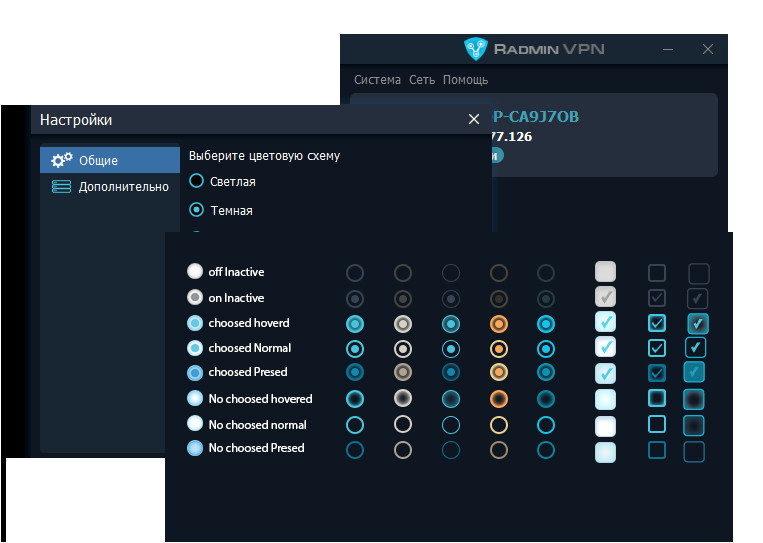
Task: Click the white checked checkbox in choosed Normal row
Action: [x=605, y=347]
